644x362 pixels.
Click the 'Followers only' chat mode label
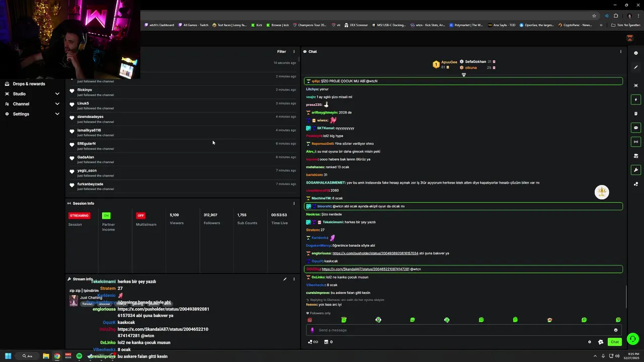point(318,313)
